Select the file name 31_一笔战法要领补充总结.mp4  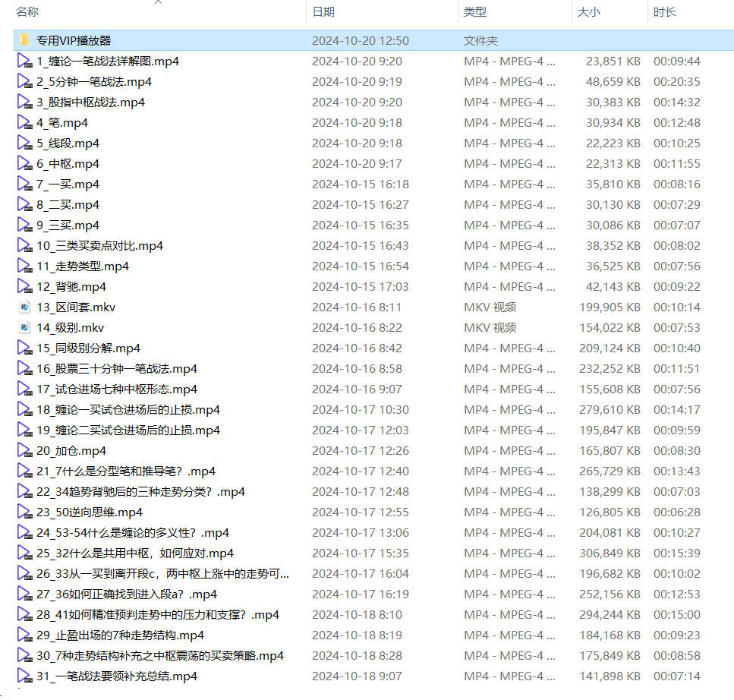tap(117, 676)
